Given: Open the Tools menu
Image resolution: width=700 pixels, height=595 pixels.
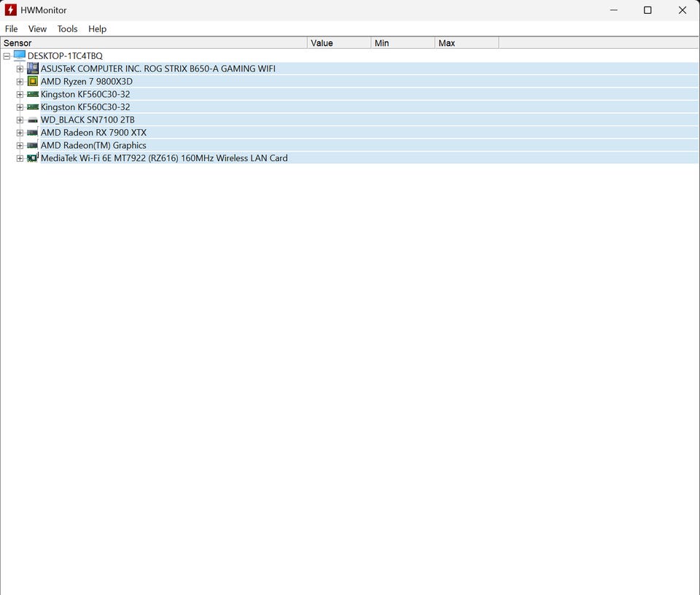Looking at the screenshot, I should pos(67,29).
